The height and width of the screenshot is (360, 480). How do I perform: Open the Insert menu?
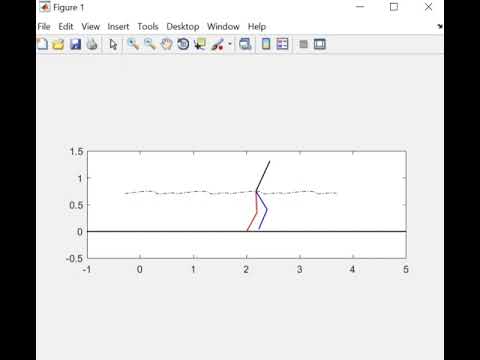click(118, 27)
